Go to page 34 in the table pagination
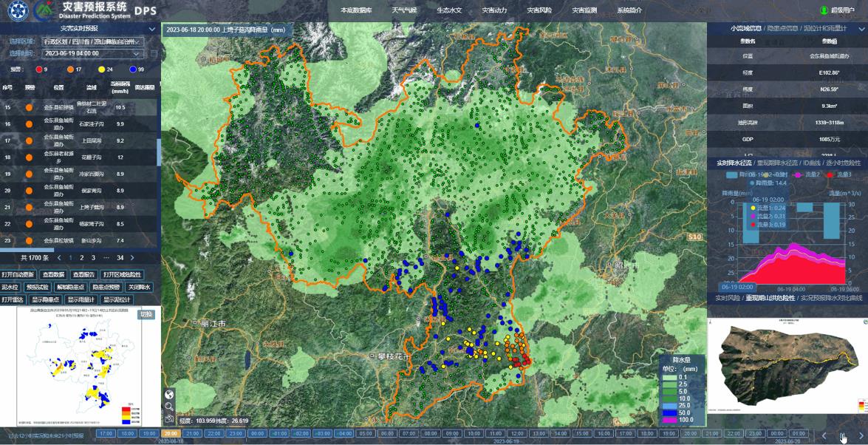The height and width of the screenshot is (445, 868). [120, 258]
